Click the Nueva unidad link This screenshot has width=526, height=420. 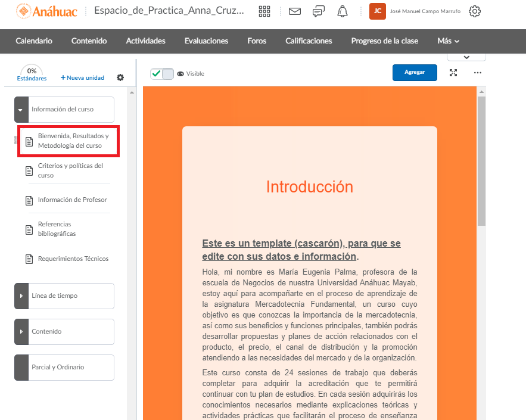click(x=82, y=77)
